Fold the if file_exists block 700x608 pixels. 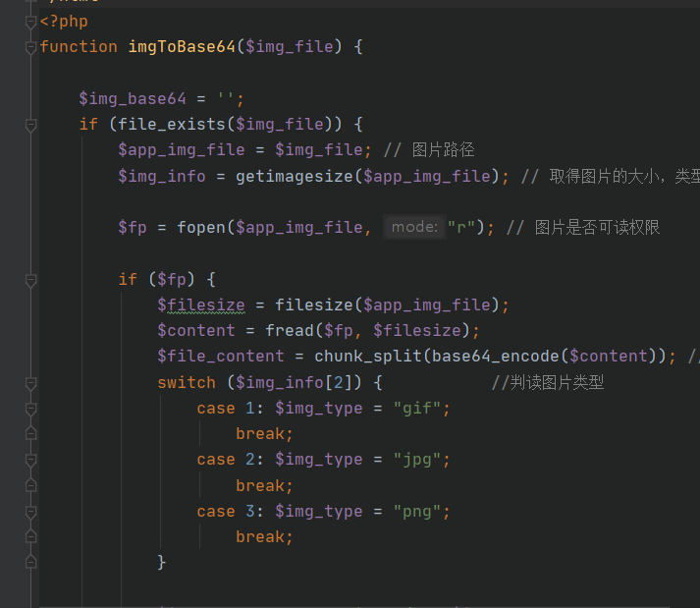pos(30,125)
